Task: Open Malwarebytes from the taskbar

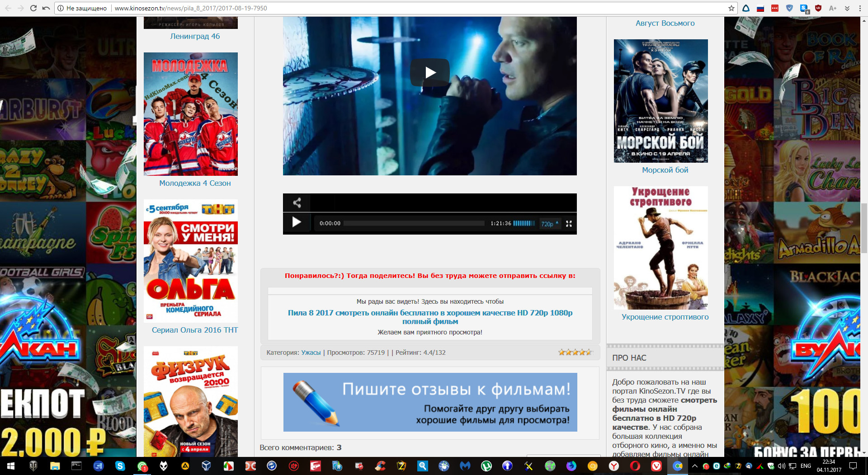Action: [465, 466]
